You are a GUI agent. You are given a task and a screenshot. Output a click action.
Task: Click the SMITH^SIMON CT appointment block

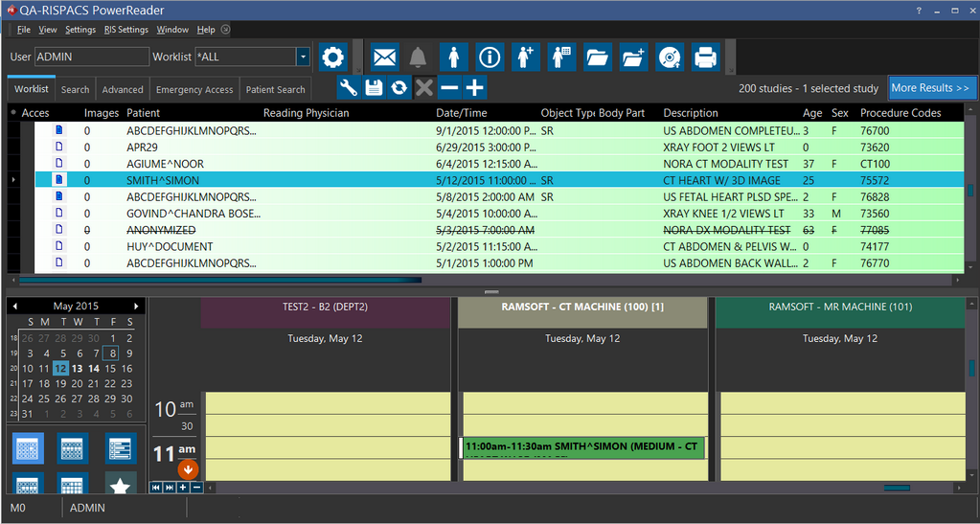581,447
